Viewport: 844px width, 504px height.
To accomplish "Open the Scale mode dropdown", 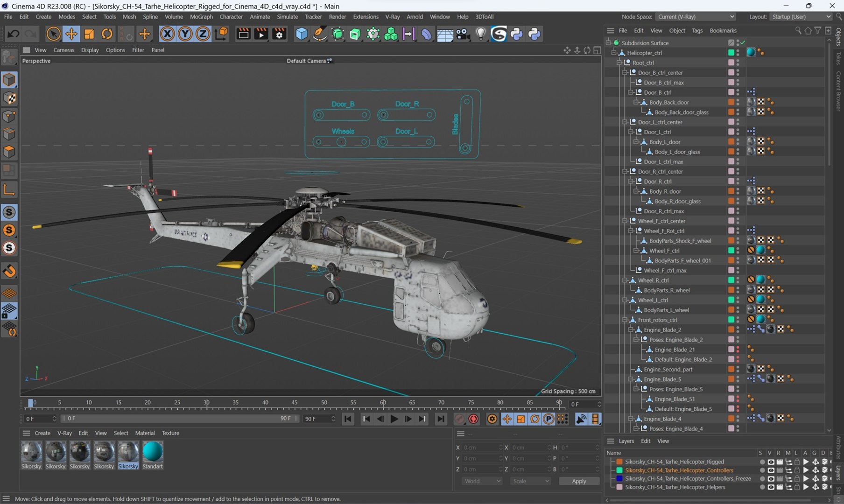I will 530,481.
